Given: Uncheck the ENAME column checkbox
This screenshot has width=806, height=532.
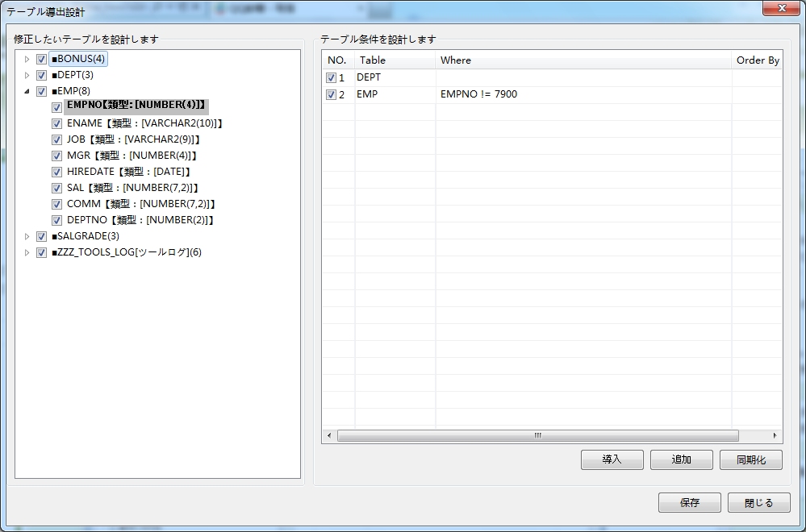Looking at the screenshot, I should tap(56, 123).
